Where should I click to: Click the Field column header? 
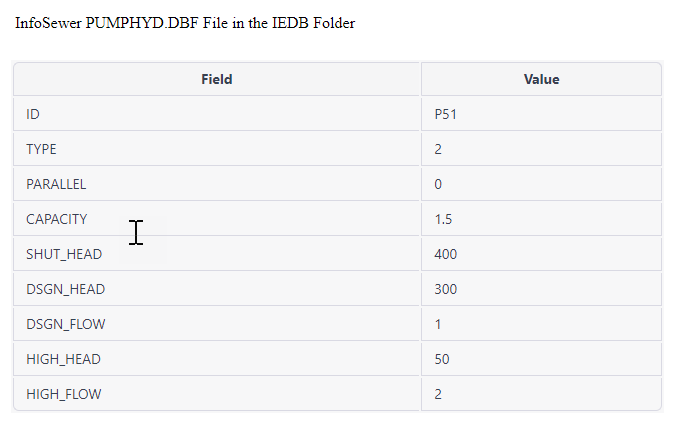216,79
